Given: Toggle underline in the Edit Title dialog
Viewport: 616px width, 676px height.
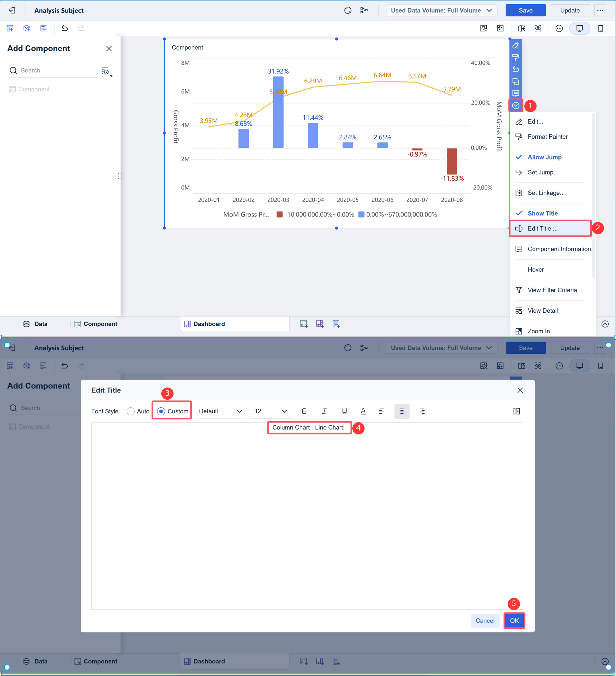Looking at the screenshot, I should tap(344, 411).
